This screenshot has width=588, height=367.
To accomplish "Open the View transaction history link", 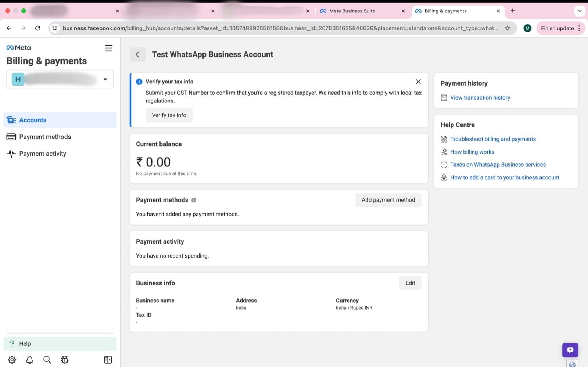I will tap(480, 98).
